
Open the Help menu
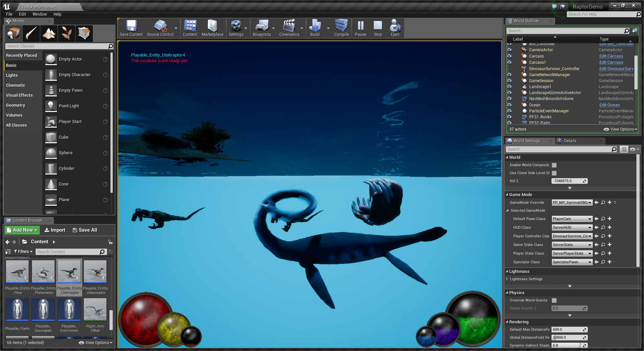pyautogui.click(x=57, y=14)
